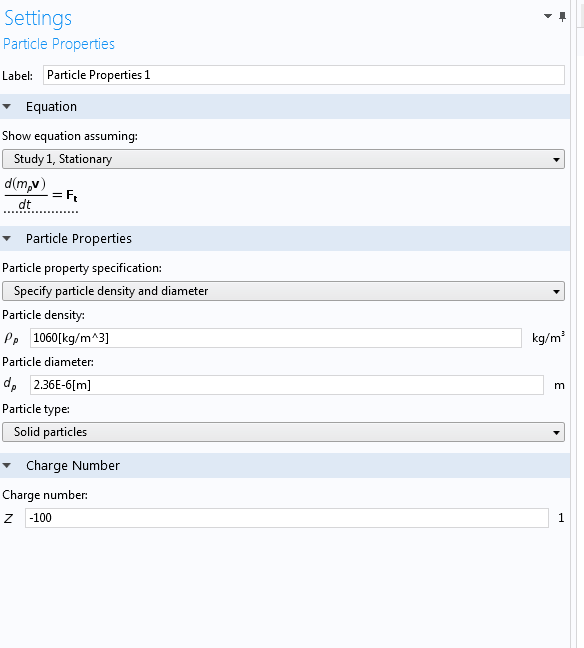Collapse the Charge Number section
This screenshot has height=648, width=584.
pos(7,465)
